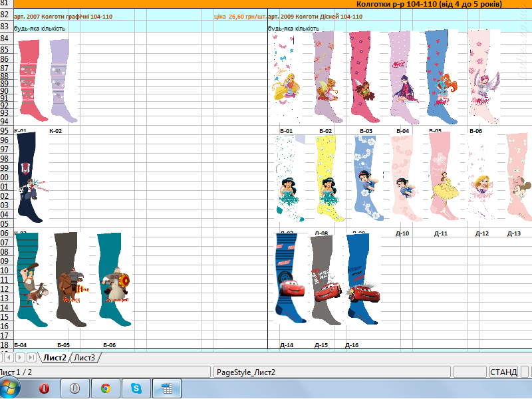
Task: Click the Д-14 label cell
Action: pyautogui.click(x=287, y=345)
